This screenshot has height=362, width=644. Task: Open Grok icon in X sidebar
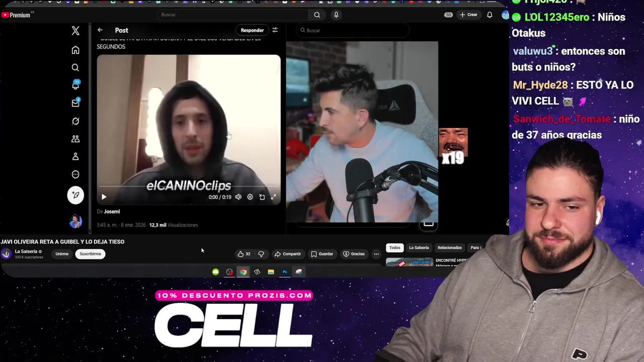[75, 121]
